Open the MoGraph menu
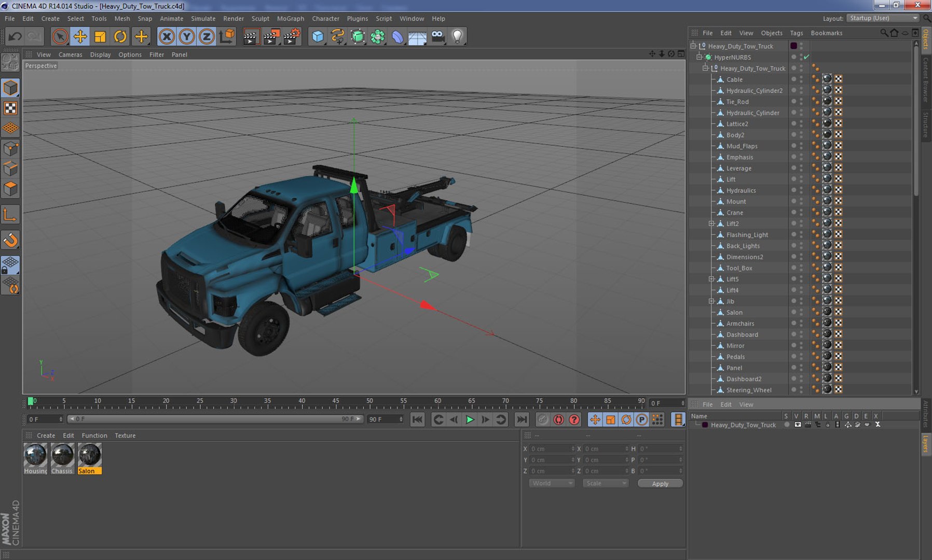 [x=291, y=18]
